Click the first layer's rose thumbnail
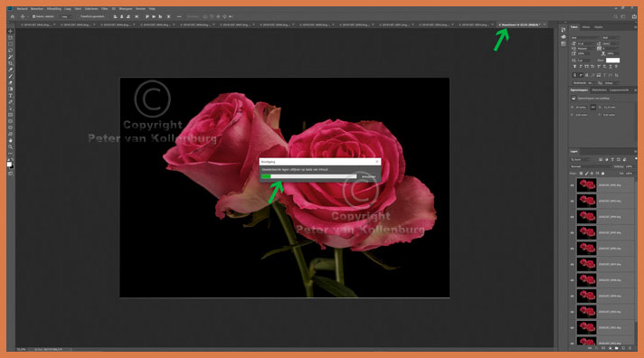The image size is (644, 358). pos(586,185)
